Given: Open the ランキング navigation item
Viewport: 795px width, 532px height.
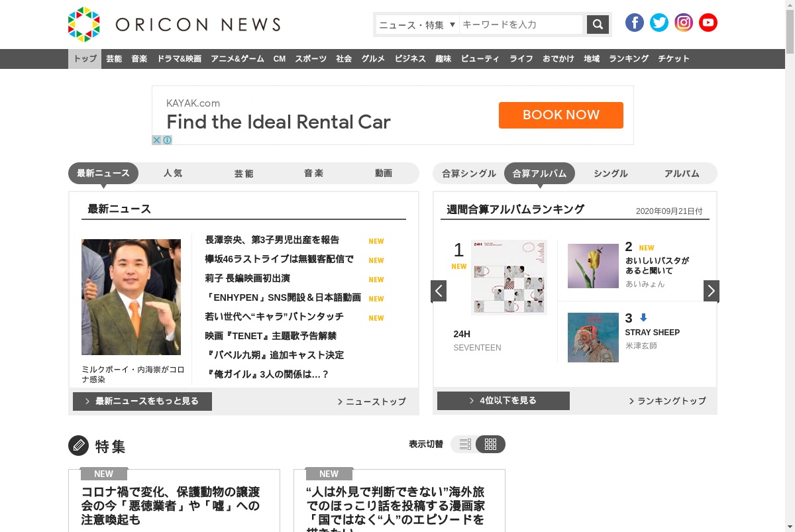Looking at the screenshot, I should pos(629,59).
